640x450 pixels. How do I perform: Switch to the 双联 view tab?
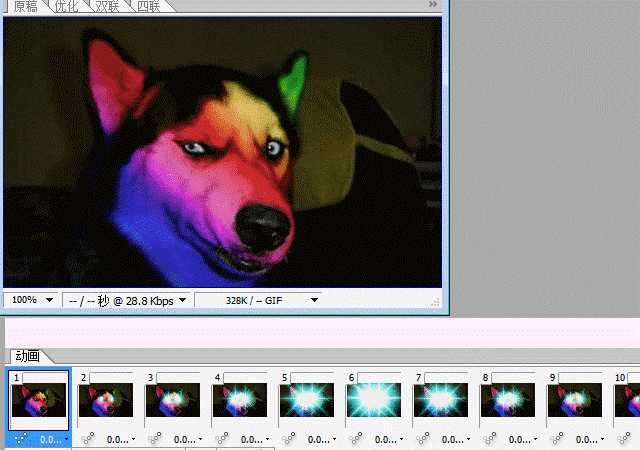click(x=107, y=6)
